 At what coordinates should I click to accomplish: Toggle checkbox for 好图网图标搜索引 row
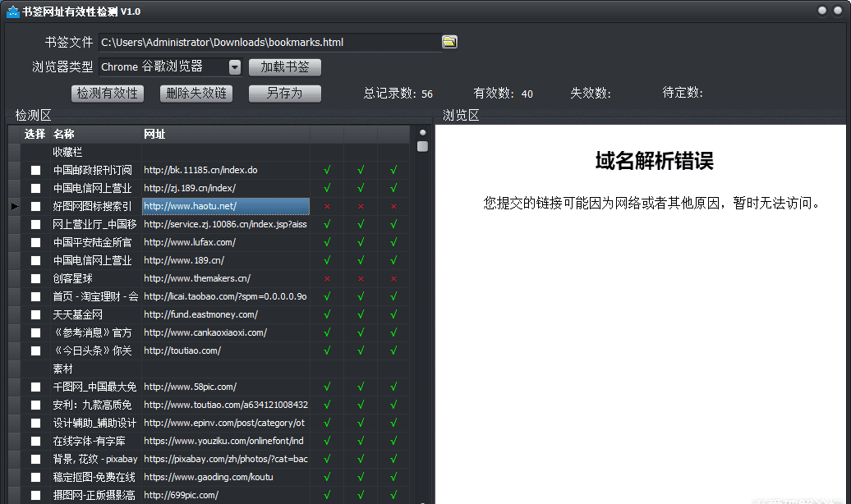click(x=36, y=206)
